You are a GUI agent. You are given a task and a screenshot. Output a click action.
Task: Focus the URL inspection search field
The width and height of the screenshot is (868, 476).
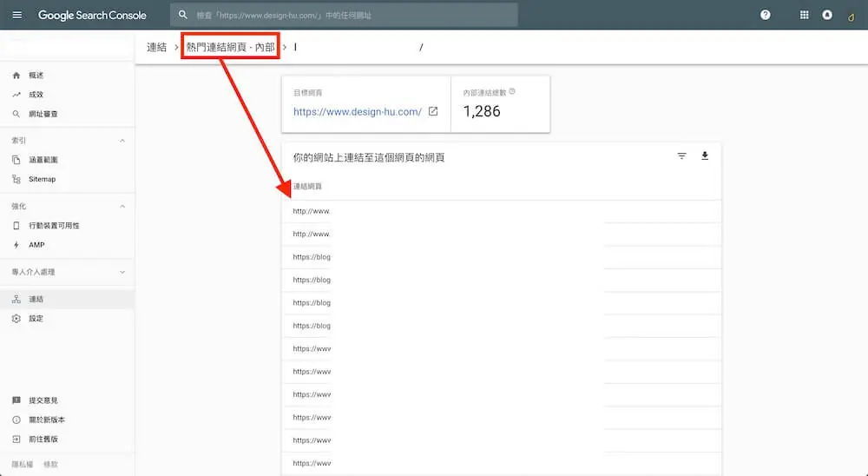tap(345, 15)
